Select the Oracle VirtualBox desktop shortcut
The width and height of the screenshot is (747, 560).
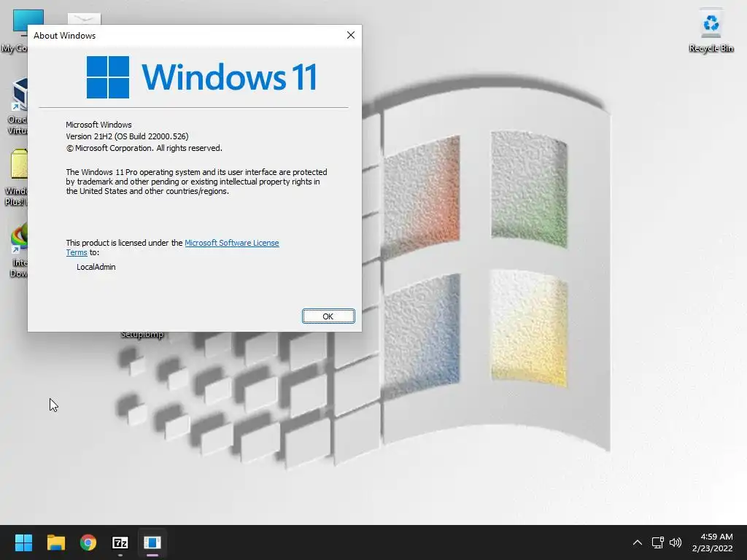click(18, 106)
